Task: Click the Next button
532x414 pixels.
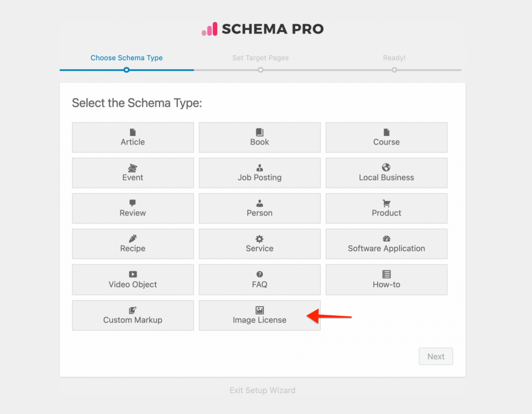Action: point(435,356)
